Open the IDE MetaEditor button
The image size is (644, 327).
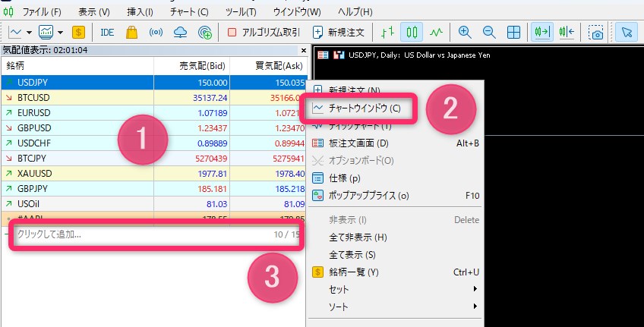tap(107, 32)
